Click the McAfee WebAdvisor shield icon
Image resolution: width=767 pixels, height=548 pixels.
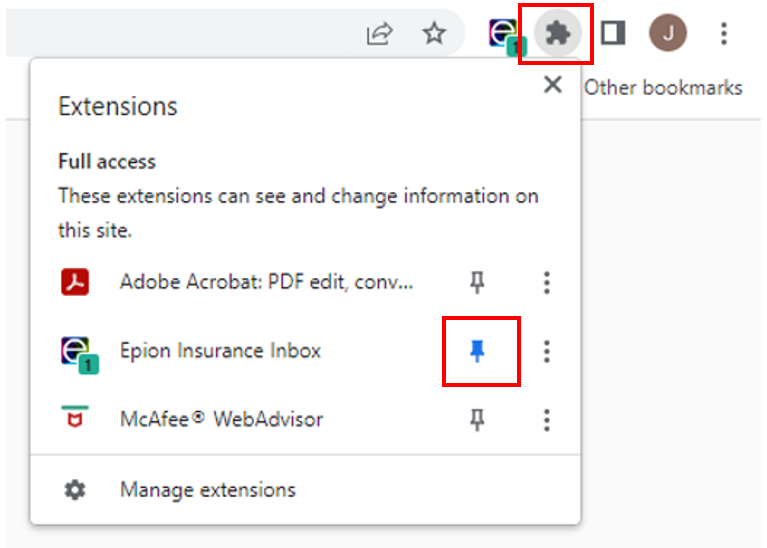click(75, 417)
